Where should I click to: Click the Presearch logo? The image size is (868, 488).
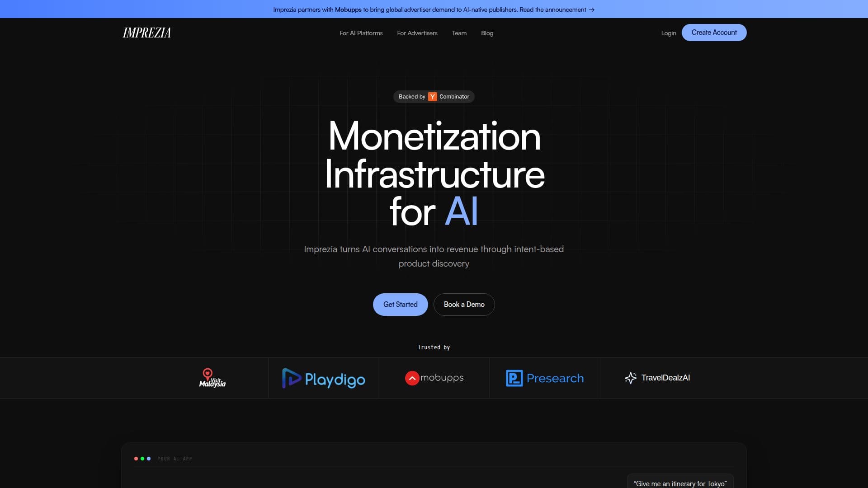[544, 378]
